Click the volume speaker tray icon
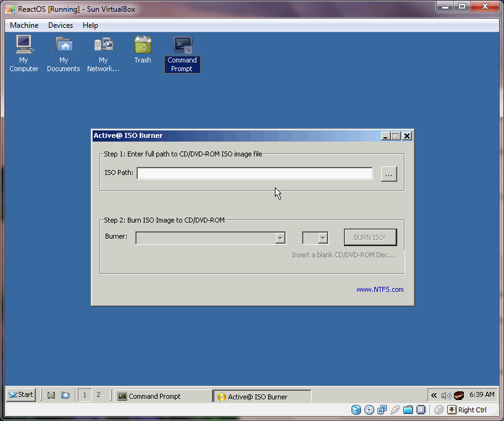The height and width of the screenshot is (421, 504). [x=447, y=395]
